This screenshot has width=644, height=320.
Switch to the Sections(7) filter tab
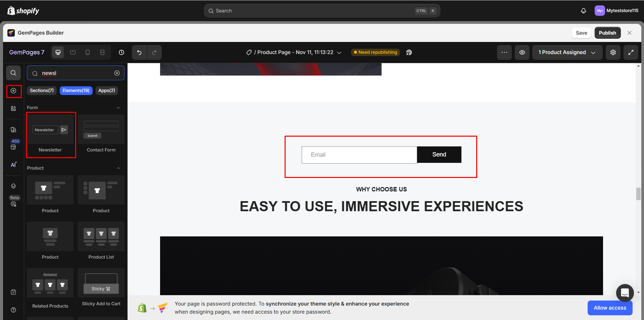pos(41,90)
